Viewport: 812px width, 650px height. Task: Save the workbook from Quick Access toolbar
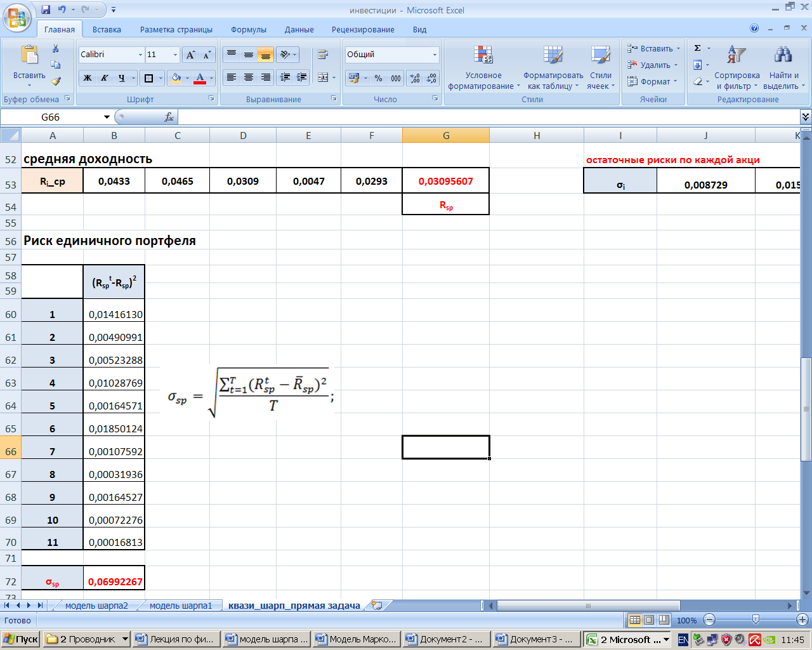click(x=46, y=10)
